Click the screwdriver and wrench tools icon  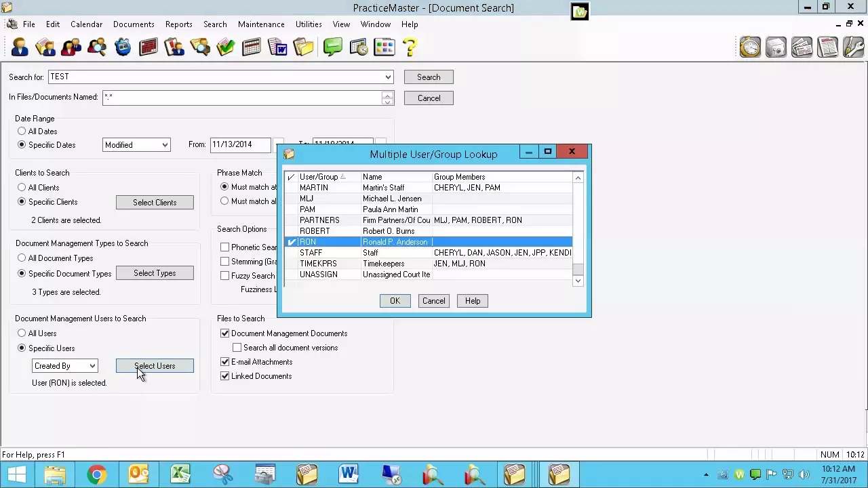pos(854,47)
